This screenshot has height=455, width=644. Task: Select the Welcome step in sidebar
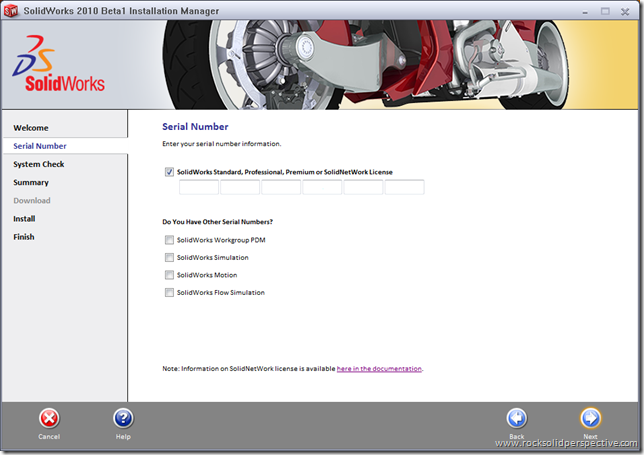click(31, 128)
